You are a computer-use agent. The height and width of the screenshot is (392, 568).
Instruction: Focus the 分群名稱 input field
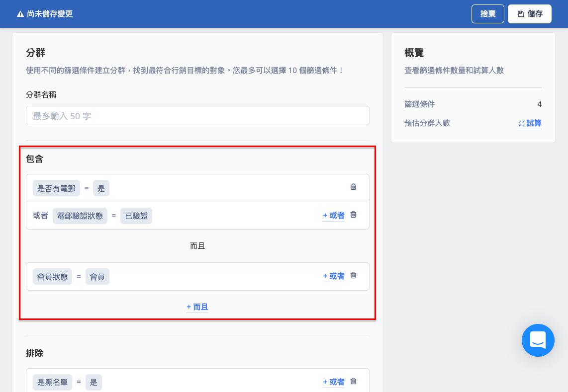(x=197, y=115)
